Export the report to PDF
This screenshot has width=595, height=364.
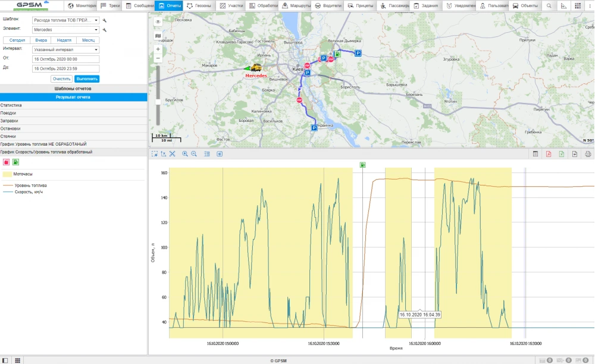coord(549,154)
